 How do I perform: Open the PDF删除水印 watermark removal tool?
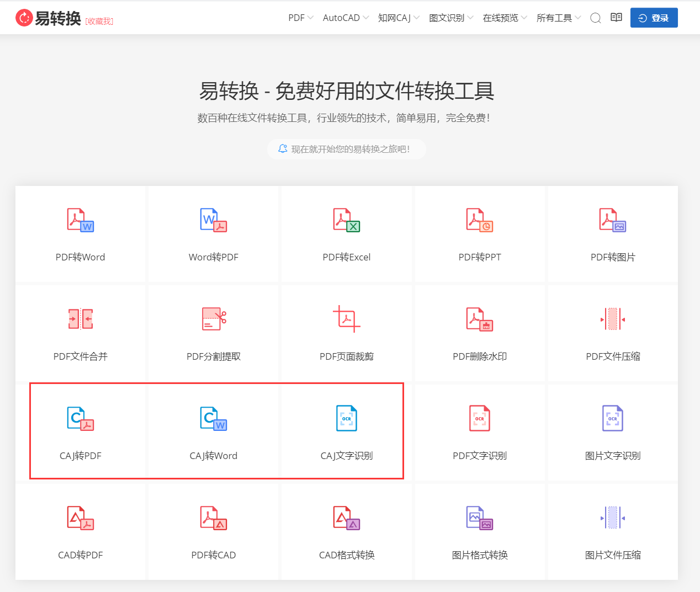479,333
